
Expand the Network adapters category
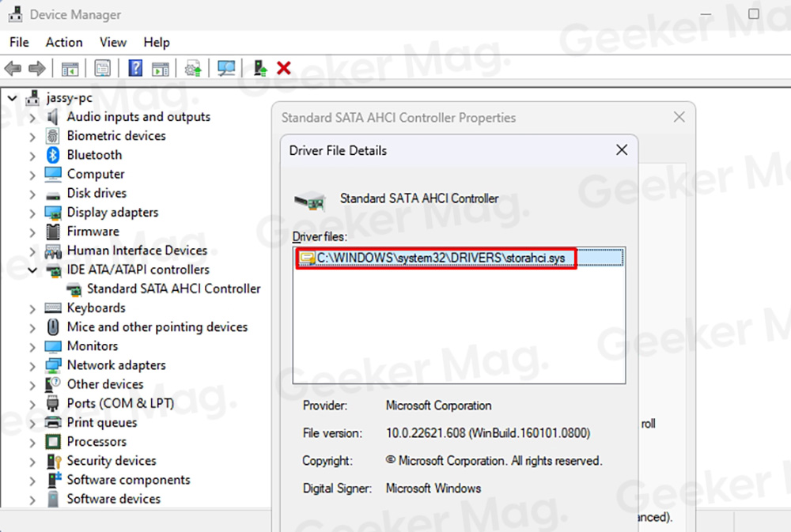32,367
